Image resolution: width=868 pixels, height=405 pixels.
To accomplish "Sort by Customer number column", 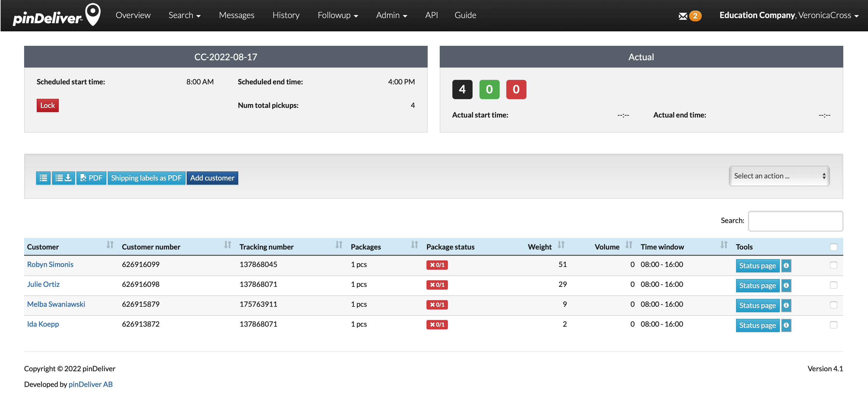I will (227, 245).
